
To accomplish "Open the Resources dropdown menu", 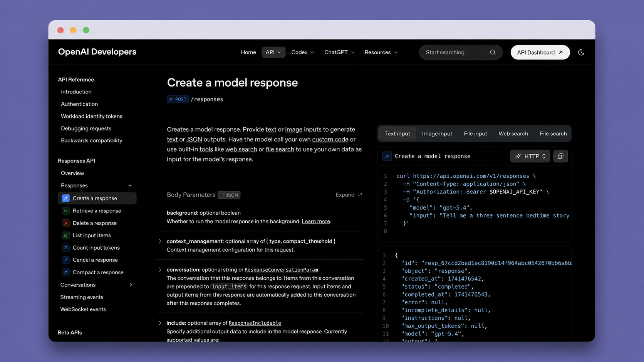I will (x=381, y=52).
